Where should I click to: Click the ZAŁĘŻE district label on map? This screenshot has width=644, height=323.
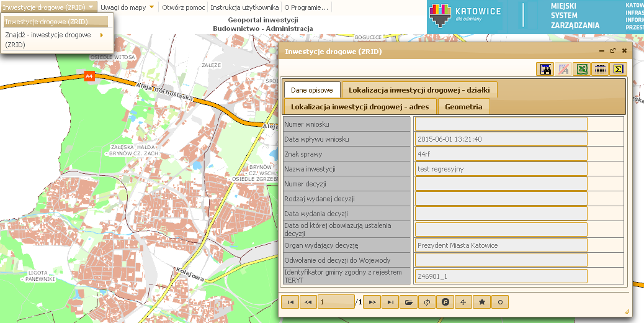pyautogui.click(x=212, y=65)
